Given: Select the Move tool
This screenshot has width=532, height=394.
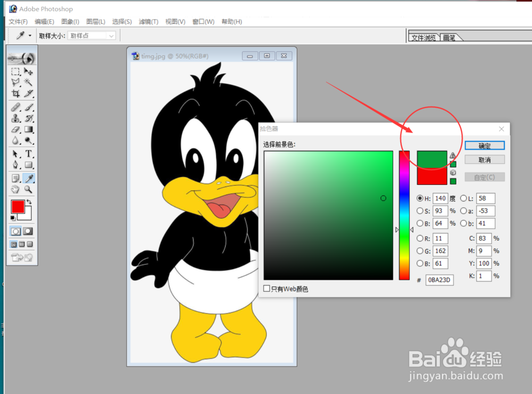Looking at the screenshot, I should (x=29, y=72).
